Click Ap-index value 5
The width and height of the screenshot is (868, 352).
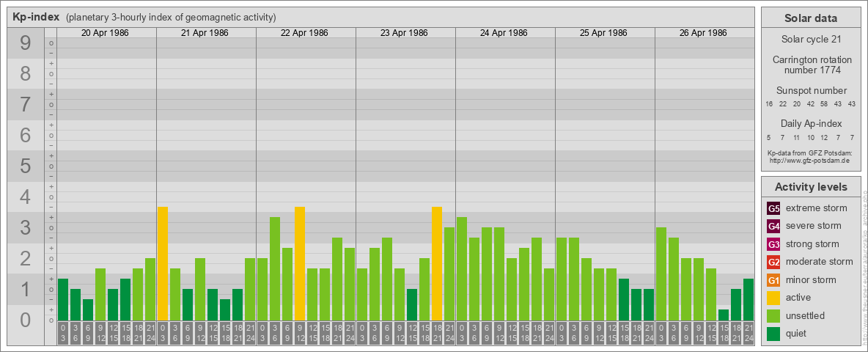point(769,137)
